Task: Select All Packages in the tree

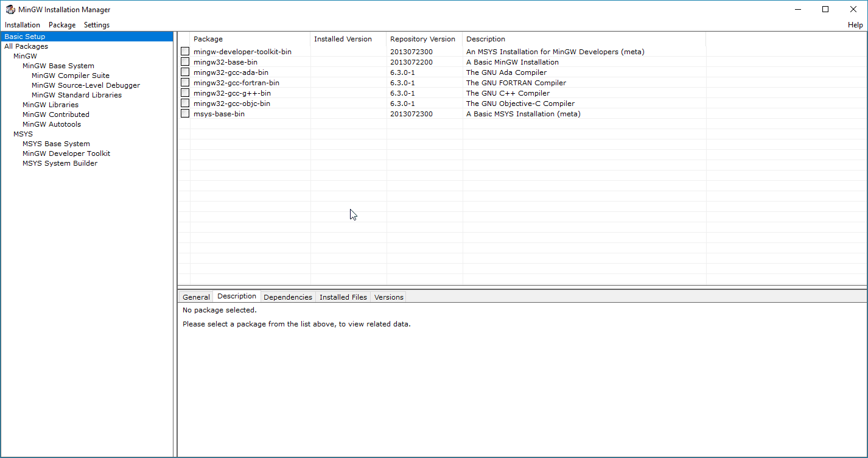Action: point(26,46)
